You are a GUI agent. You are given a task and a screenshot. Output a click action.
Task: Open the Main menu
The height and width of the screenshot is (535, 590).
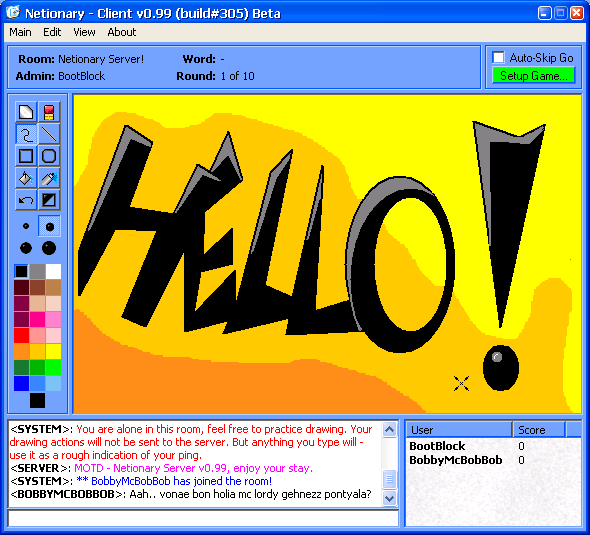(20, 32)
